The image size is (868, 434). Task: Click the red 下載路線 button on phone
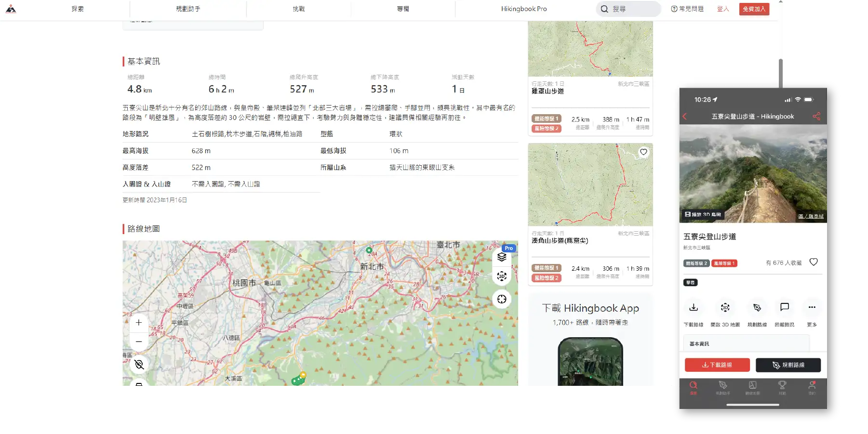[x=717, y=365]
